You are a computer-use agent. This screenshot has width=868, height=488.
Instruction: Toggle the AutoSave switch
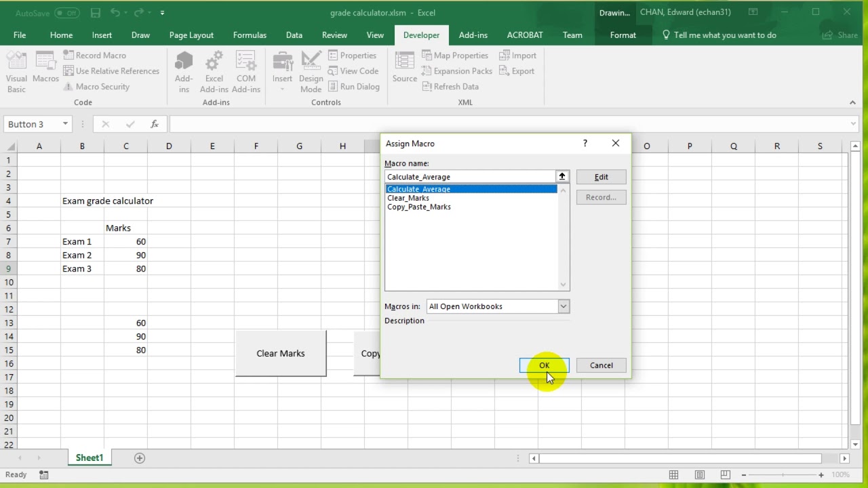pos(66,13)
